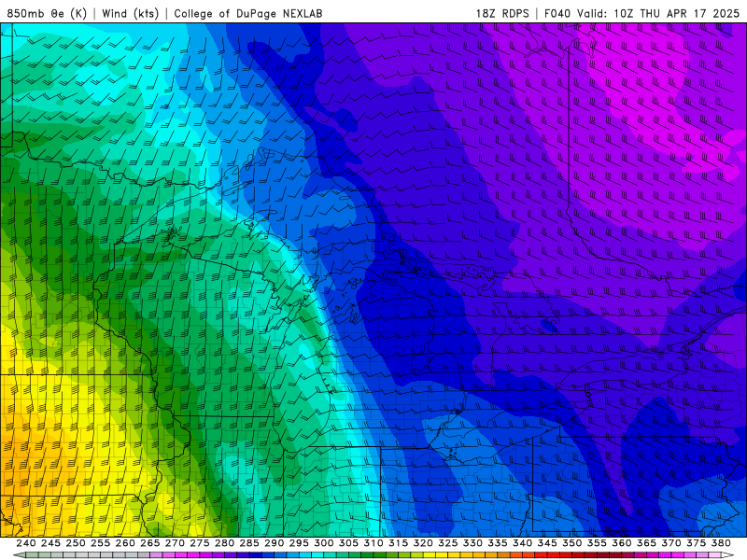
Task: Select the 240 value on the color scale
Action: tap(26, 543)
